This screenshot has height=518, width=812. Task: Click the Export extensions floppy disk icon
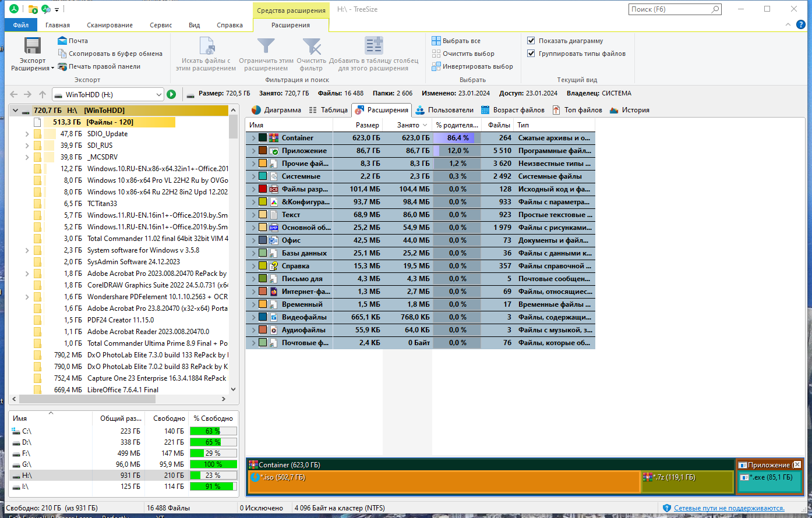[x=33, y=46]
